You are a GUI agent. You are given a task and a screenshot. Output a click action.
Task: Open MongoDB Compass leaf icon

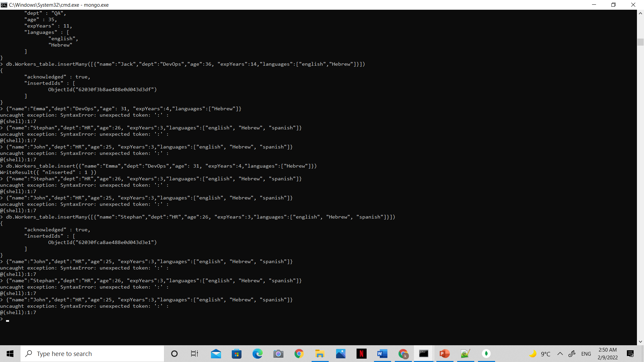pyautogui.click(x=486, y=354)
